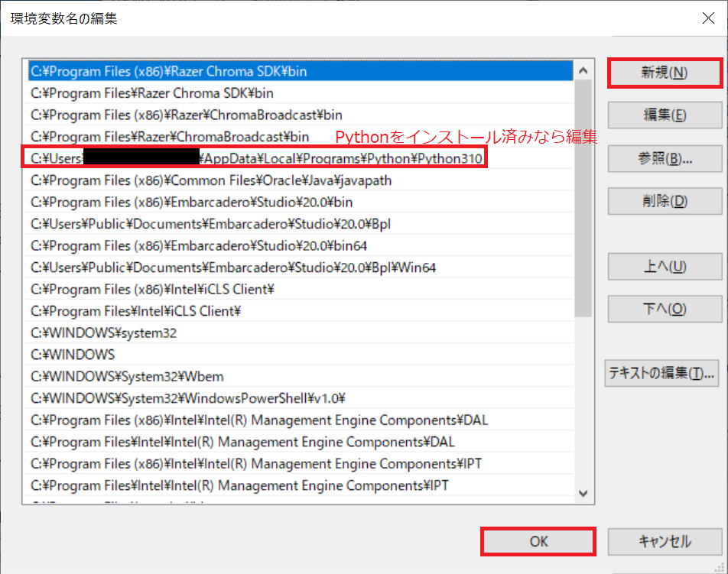The image size is (728, 574).
Task: Move entry up with 上へ(U)
Action: pyautogui.click(x=665, y=266)
